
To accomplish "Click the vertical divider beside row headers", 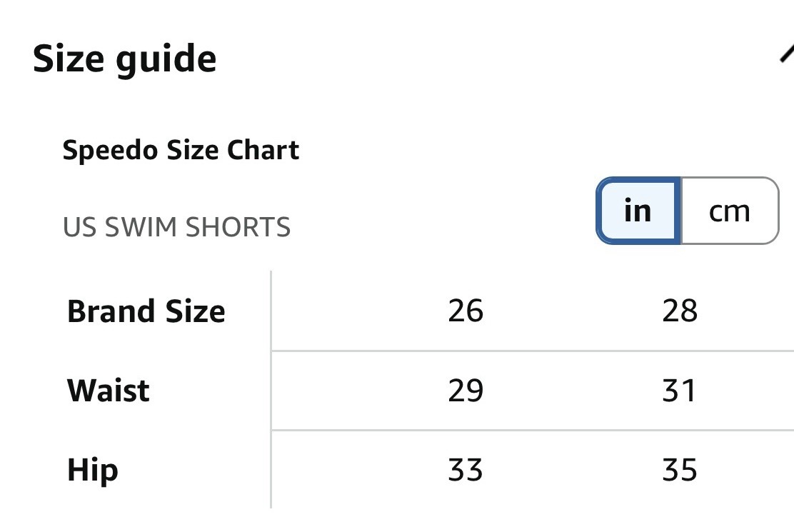I will 271,389.
